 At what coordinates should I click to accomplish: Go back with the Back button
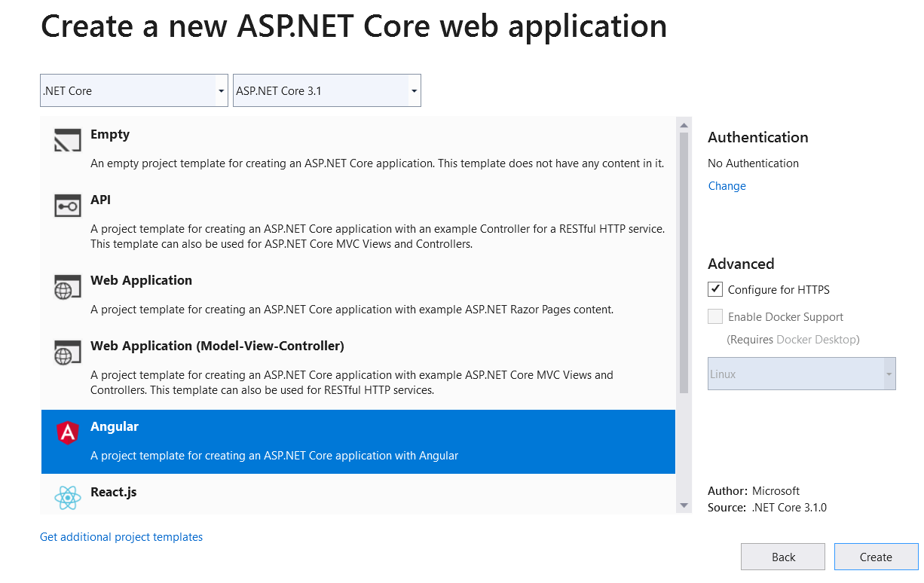pyautogui.click(x=783, y=557)
